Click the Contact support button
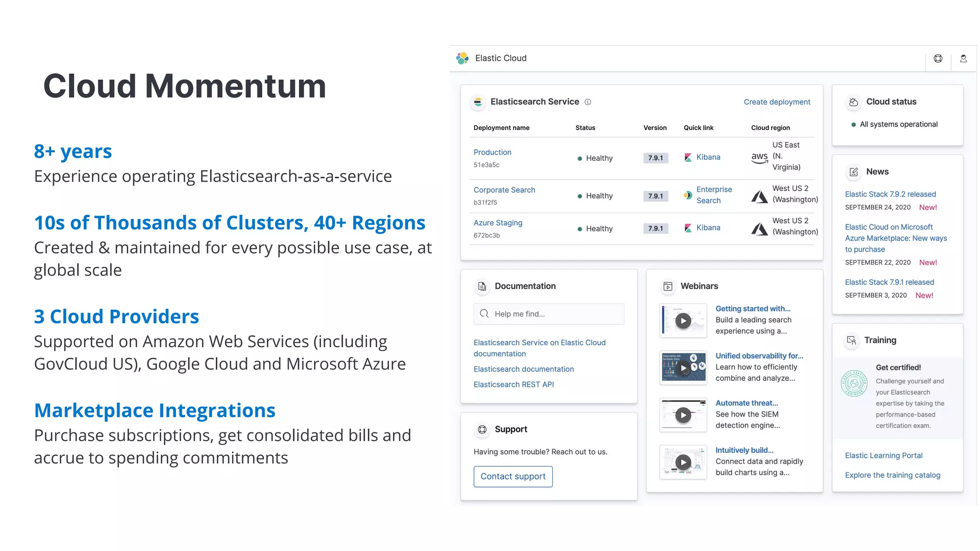 coord(513,476)
